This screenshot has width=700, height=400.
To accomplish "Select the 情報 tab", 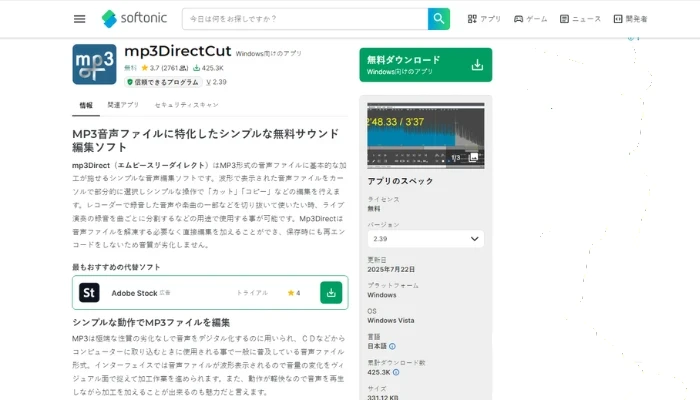I will 86,105.
